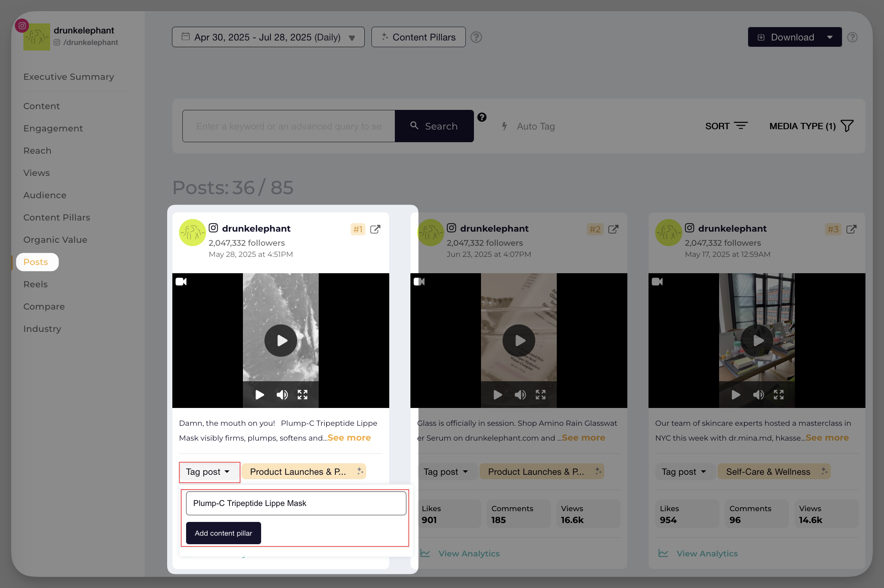This screenshot has width=884, height=588.
Task: Play post #3 video center button
Action: (x=757, y=340)
